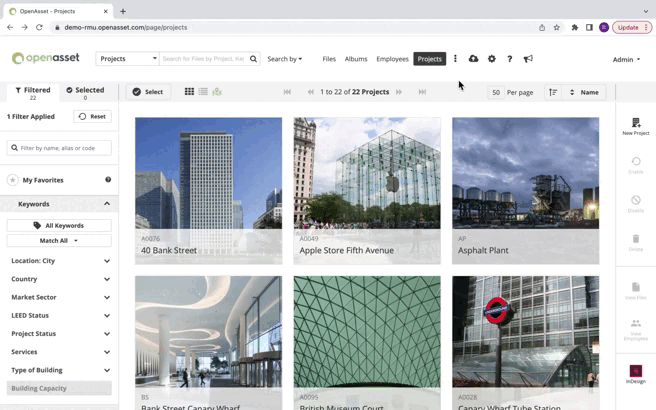Open the British Museum Court project
This screenshot has height=410, width=656.
click(x=367, y=343)
